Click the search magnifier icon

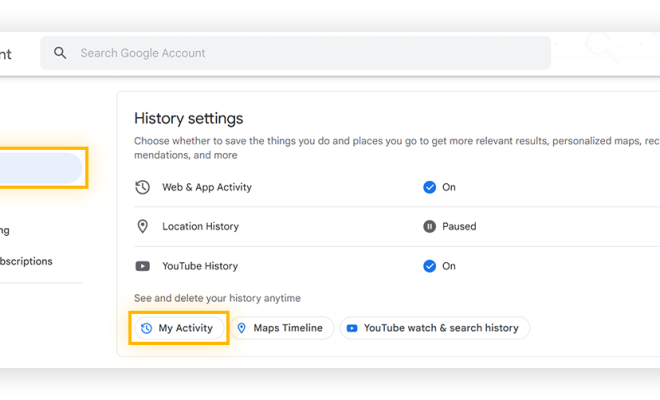click(x=60, y=53)
